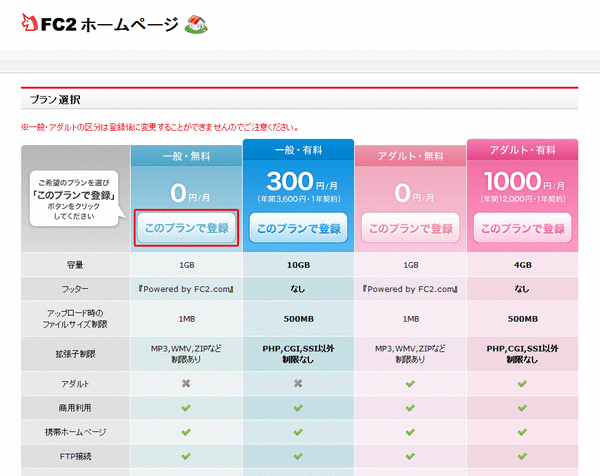Register for the 一般・無料 0円 plan
This screenshot has height=476, width=600.
(x=186, y=228)
